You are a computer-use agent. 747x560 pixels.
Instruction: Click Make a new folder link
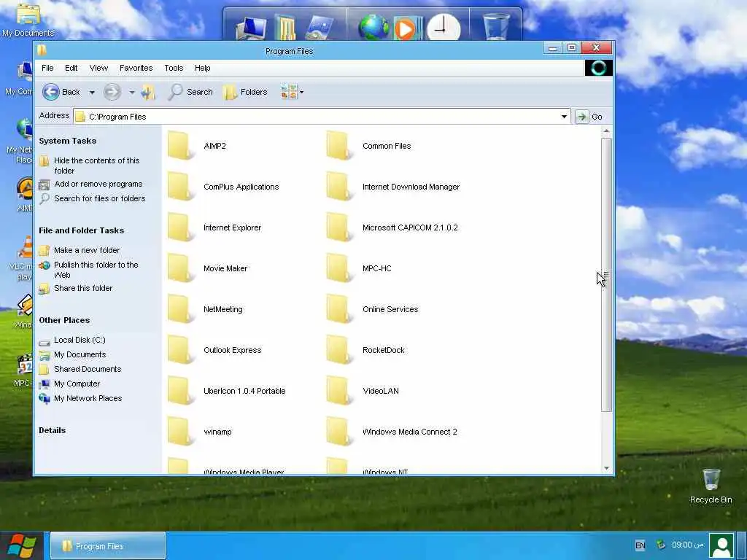point(87,250)
